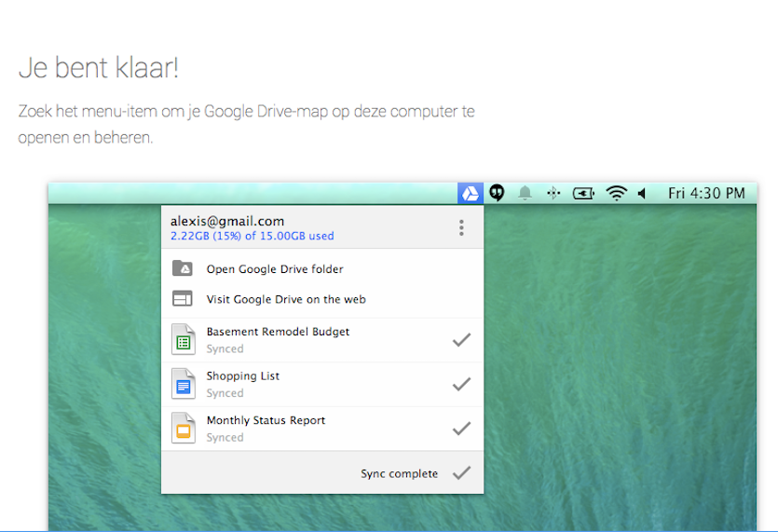Viewport: 778px width, 532px height.
Task: Click the green spreadsheet file icon
Action: click(184, 339)
